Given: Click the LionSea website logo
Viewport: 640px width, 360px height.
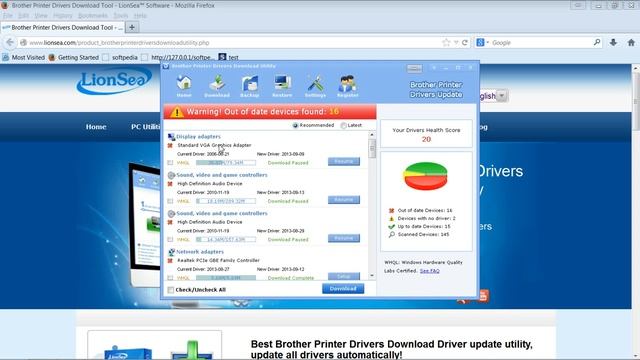Looking at the screenshot, I should click(114, 82).
